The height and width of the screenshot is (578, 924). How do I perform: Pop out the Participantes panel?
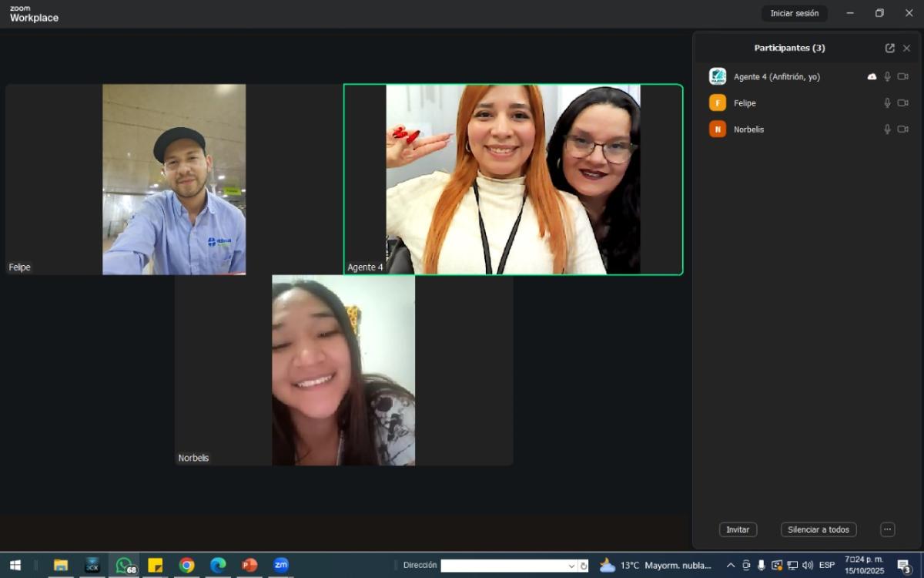889,48
